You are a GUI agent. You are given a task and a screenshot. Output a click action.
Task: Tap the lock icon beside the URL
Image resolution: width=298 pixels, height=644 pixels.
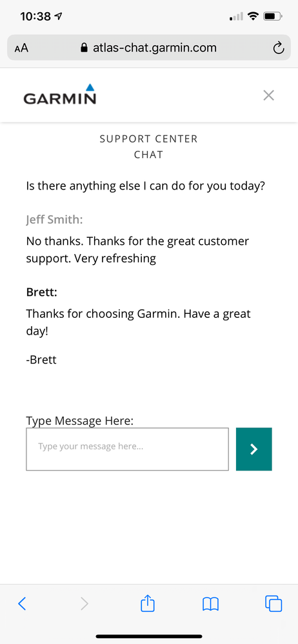point(84,48)
